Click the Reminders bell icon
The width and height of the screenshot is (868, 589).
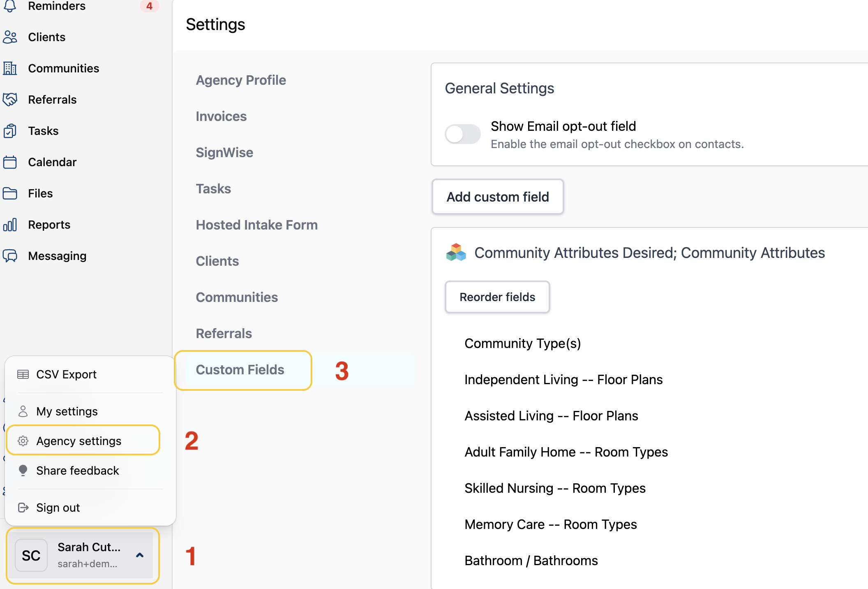pyautogui.click(x=10, y=6)
